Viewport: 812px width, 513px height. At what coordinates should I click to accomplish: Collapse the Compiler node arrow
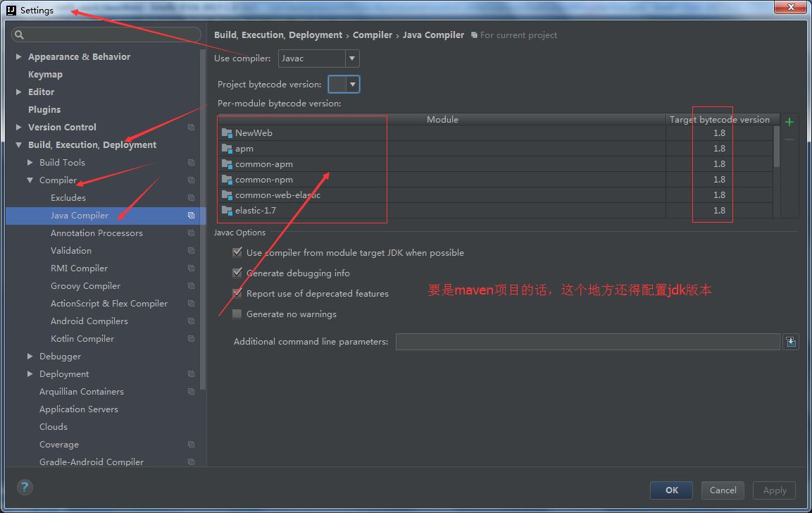30,180
